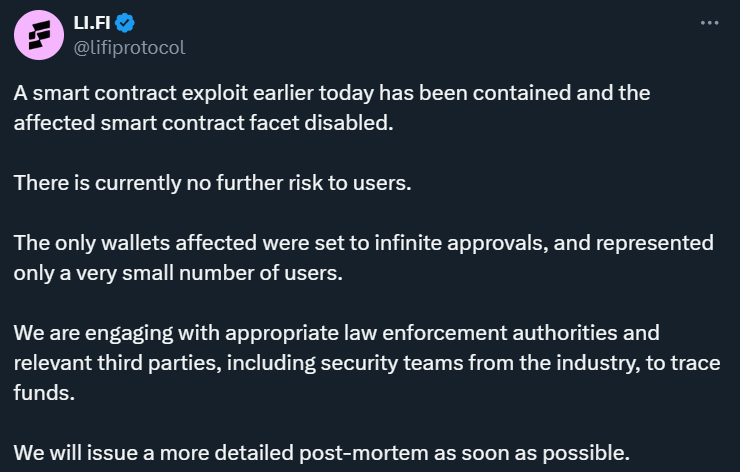Open the three-dot more options menu

tap(709, 23)
